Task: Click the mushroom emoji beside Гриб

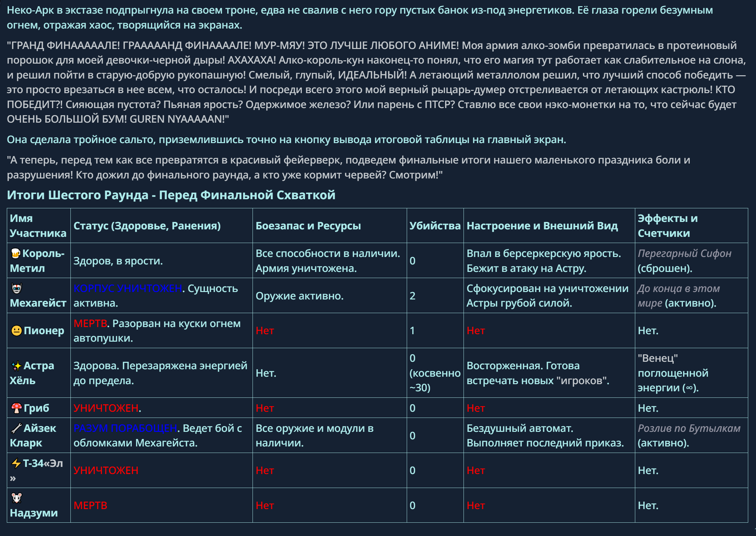Action: point(17,408)
